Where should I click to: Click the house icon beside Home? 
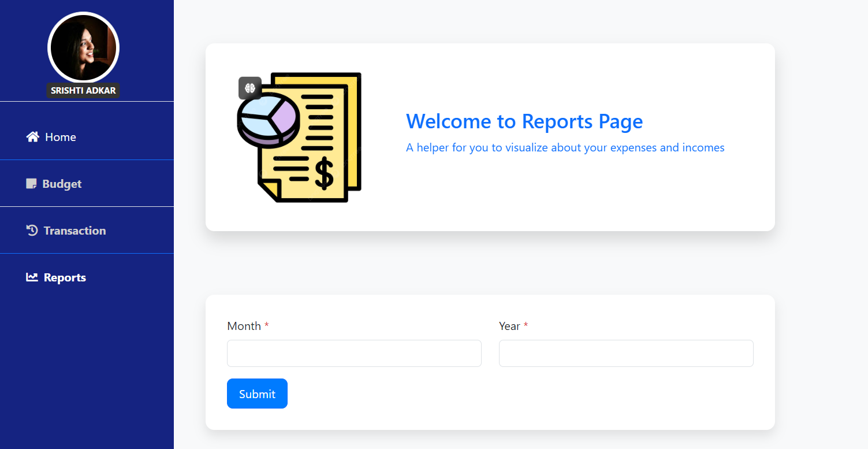[x=32, y=137]
